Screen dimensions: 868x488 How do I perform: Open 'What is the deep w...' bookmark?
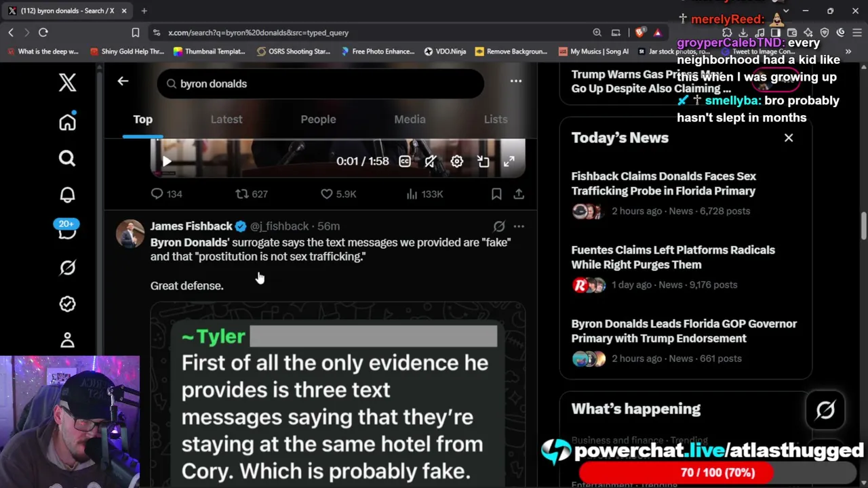point(42,52)
